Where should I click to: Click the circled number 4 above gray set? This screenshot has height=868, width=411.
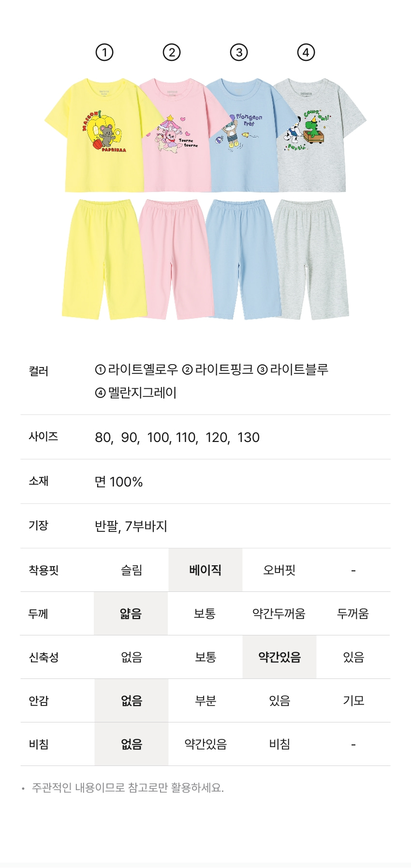coord(306,52)
